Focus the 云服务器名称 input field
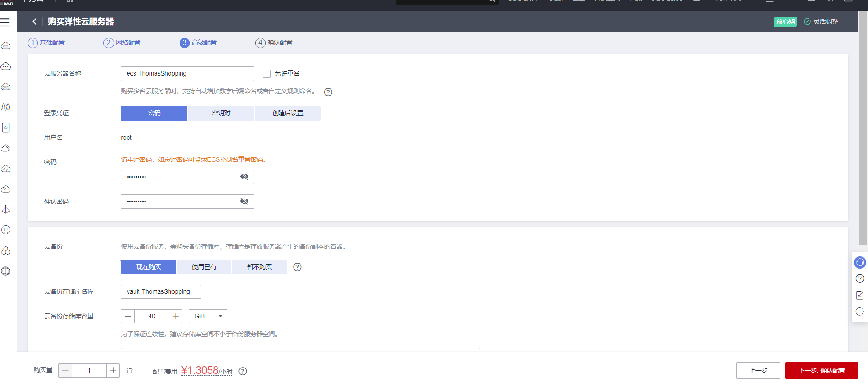Image resolution: width=868 pixels, height=388 pixels. [x=187, y=74]
